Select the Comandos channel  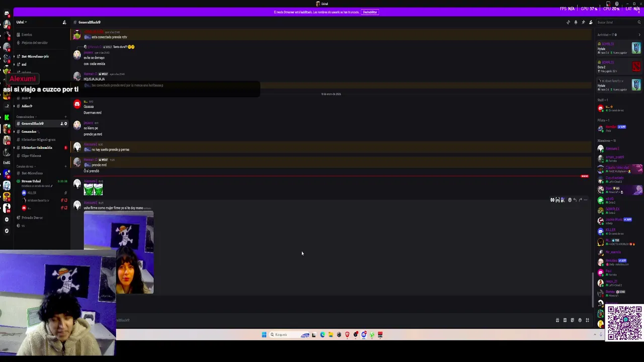(29, 132)
